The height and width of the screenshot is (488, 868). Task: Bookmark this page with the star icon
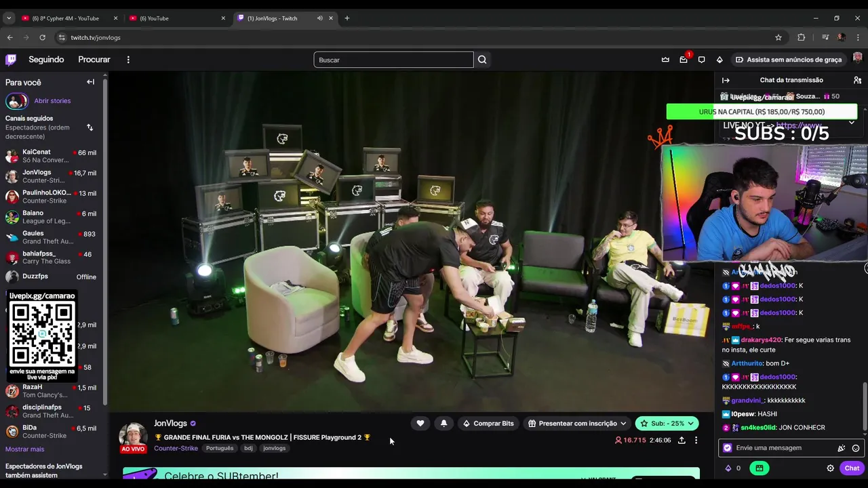778,37
